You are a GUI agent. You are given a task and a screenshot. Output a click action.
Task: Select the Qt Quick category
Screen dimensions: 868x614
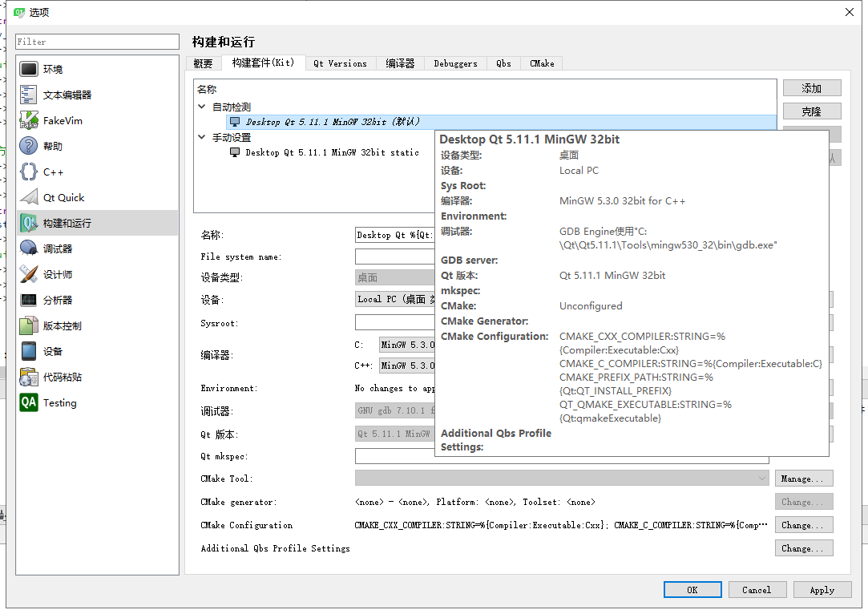[x=97, y=197]
